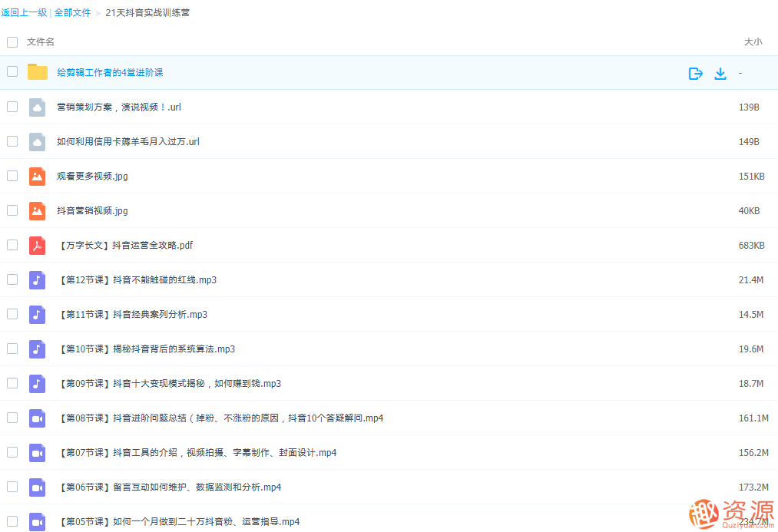Open file 营销策划方案，演说视频！.url
Image resolution: width=778 pixels, height=532 pixels.
[119, 107]
